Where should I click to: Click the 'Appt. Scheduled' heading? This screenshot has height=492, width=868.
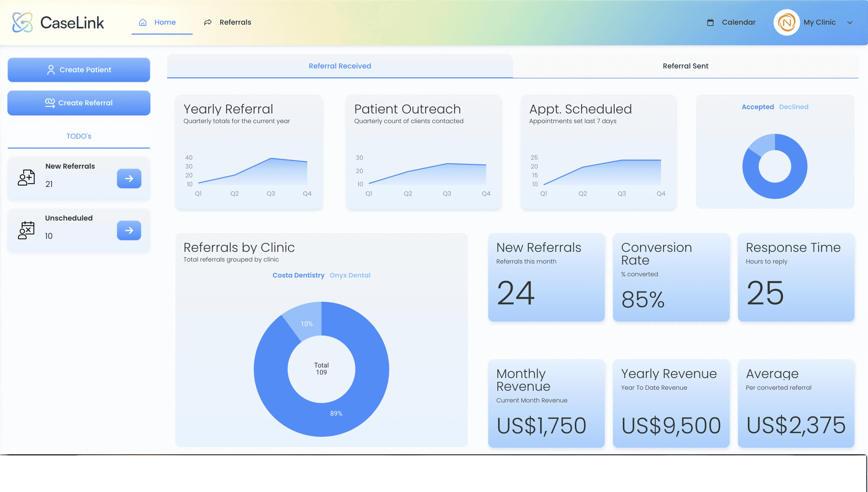580,109
